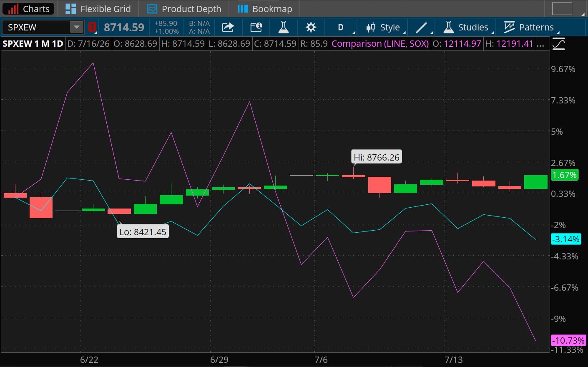This screenshot has height=367, width=588.
Task: Click the -6.67% axis label
Action: pyautogui.click(x=565, y=288)
